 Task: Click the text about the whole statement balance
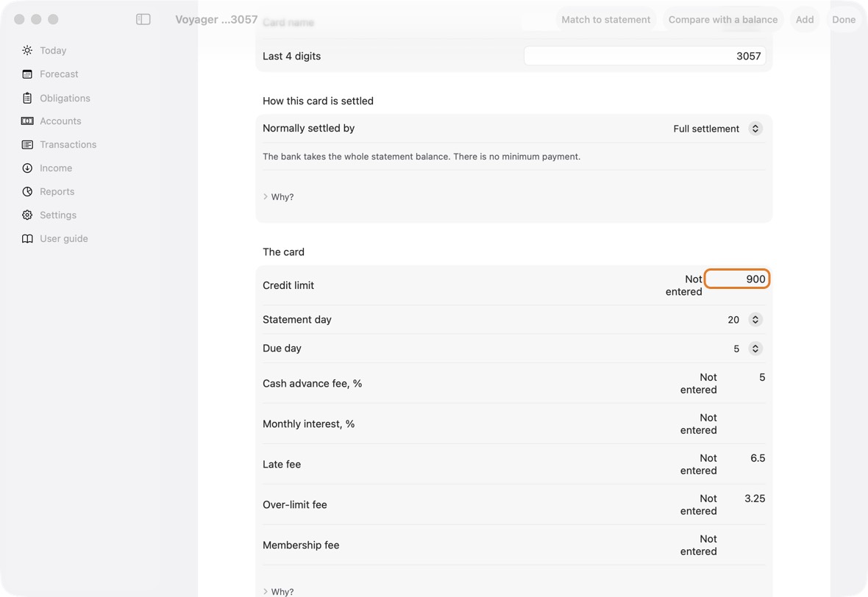tap(421, 157)
